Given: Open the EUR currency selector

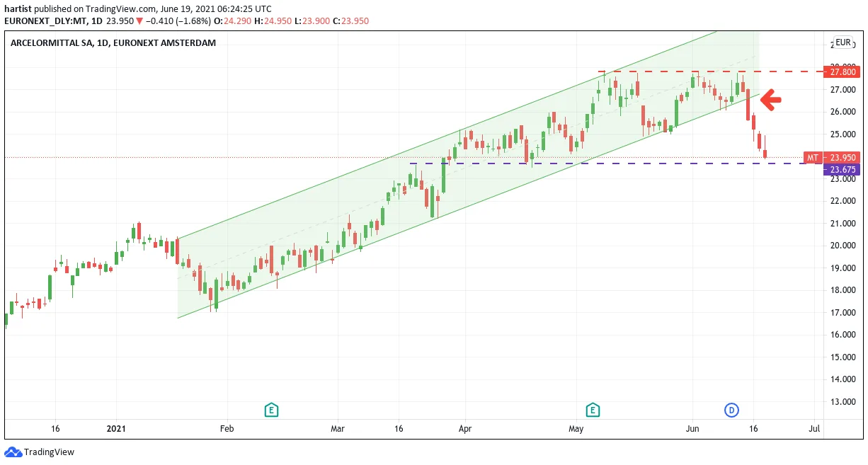Looking at the screenshot, I should click(x=843, y=42).
